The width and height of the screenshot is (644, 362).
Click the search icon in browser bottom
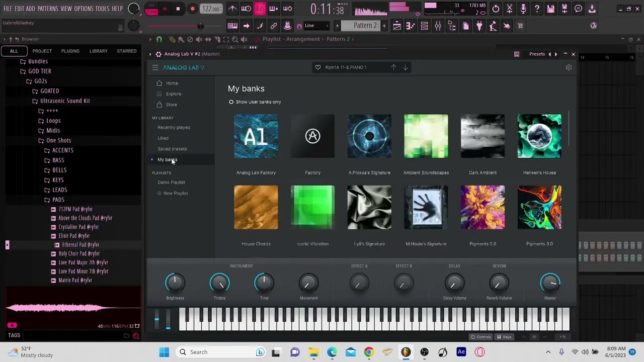[x=136, y=335]
